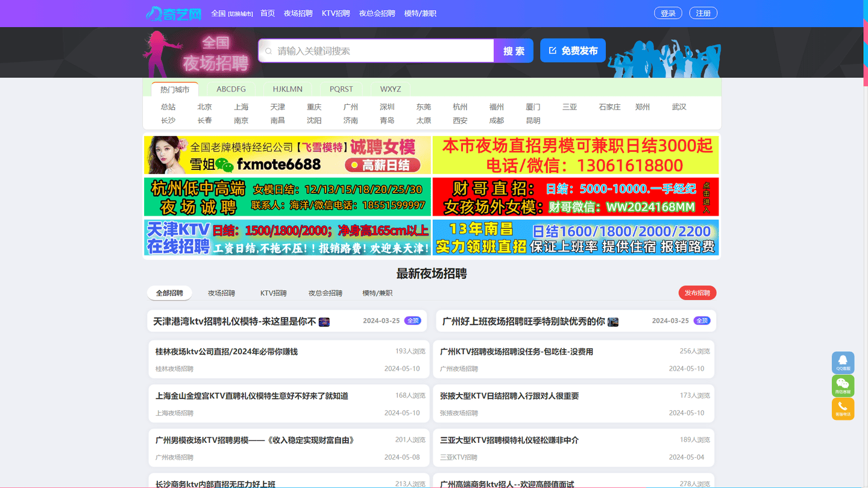Click 全顶 badge on 天津港湾 listing

[412, 321]
